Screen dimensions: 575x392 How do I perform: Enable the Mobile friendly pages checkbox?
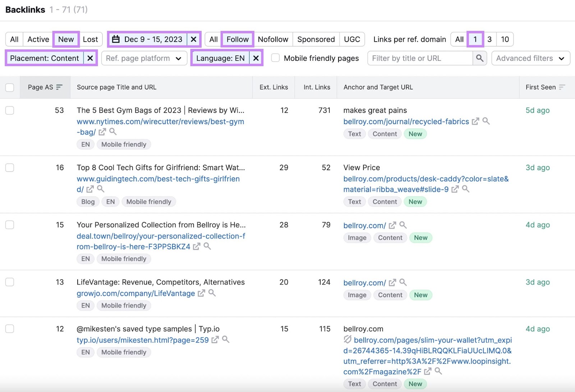click(x=276, y=58)
